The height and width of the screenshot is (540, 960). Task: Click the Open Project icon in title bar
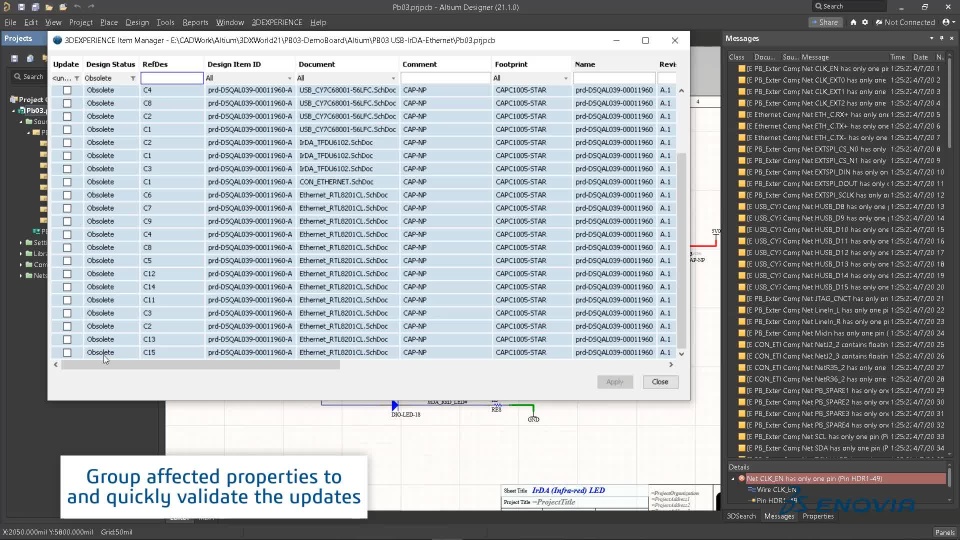pyautogui.click(x=63, y=7)
